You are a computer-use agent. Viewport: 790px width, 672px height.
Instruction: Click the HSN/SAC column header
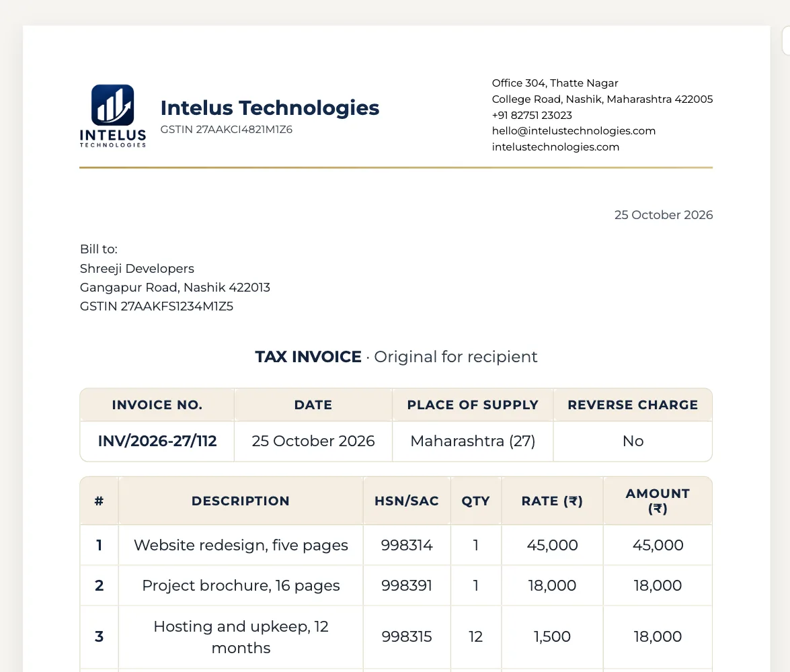(407, 501)
